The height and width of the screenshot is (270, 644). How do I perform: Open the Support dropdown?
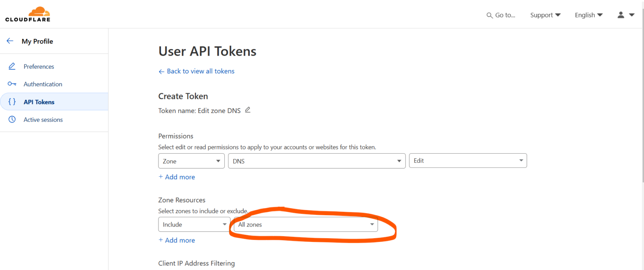pyautogui.click(x=545, y=15)
